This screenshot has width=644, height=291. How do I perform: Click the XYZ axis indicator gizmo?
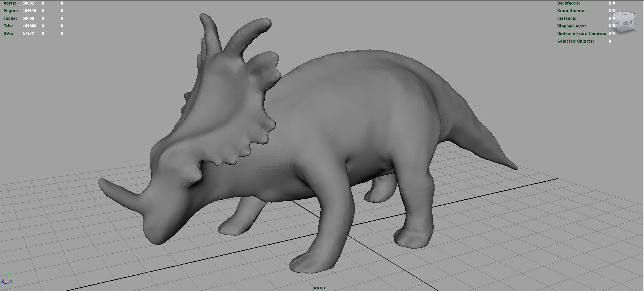click(6, 279)
